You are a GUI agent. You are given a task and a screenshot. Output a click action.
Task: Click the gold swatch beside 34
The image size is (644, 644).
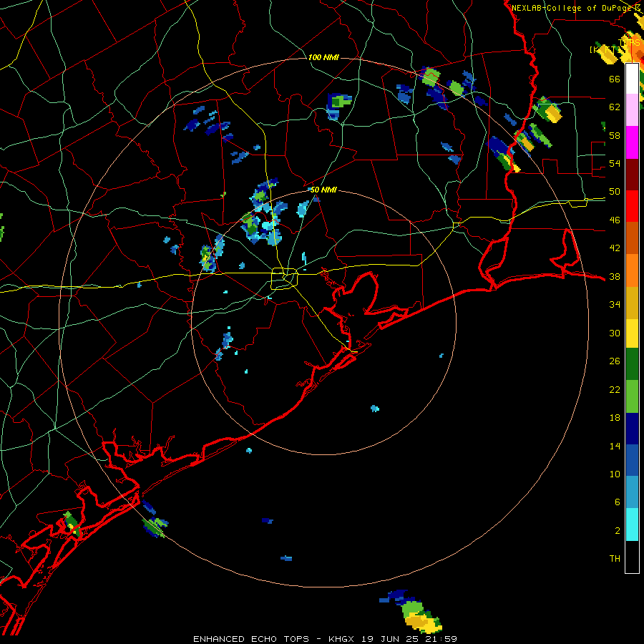[x=632, y=303]
